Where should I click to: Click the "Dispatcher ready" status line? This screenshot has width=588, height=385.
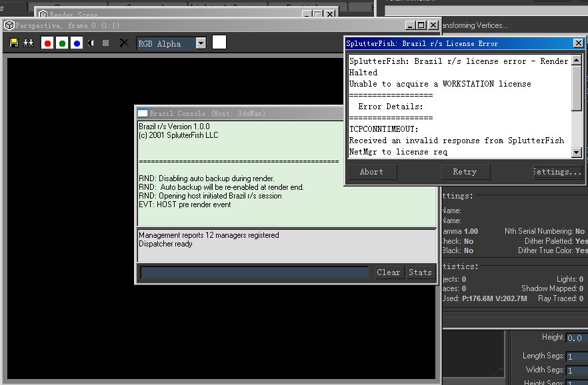point(165,244)
